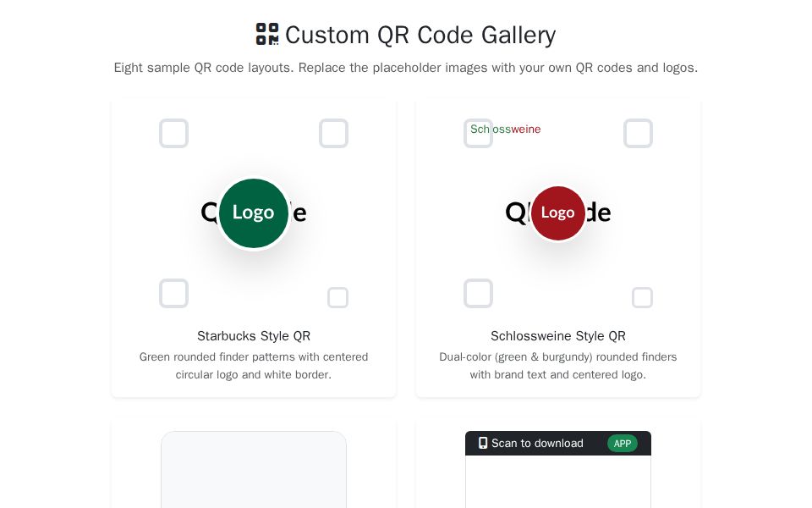812x508 pixels.
Task: Click the bottom-left finder pattern of the Schlossweine QR
Action: [x=478, y=293]
